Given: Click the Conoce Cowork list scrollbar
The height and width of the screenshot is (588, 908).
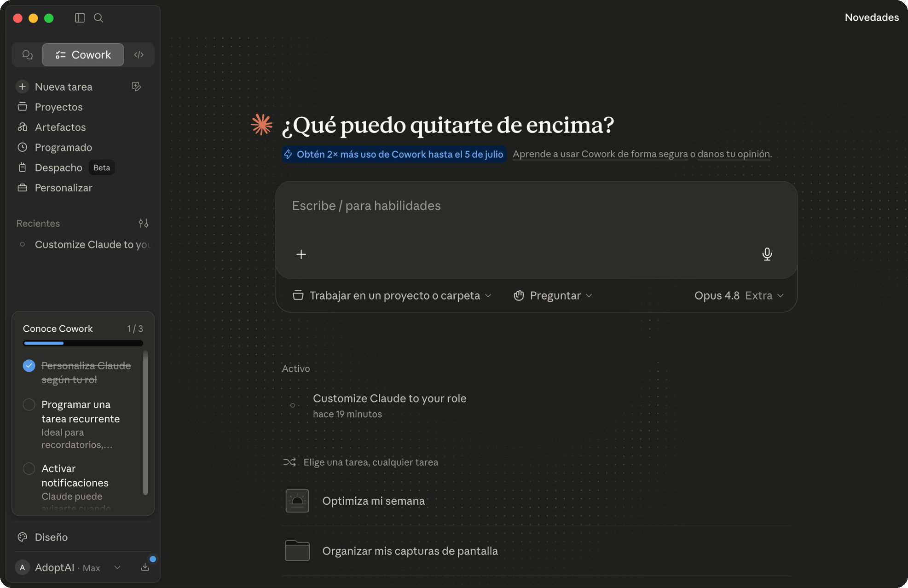Looking at the screenshot, I should pyautogui.click(x=145, y=422).
